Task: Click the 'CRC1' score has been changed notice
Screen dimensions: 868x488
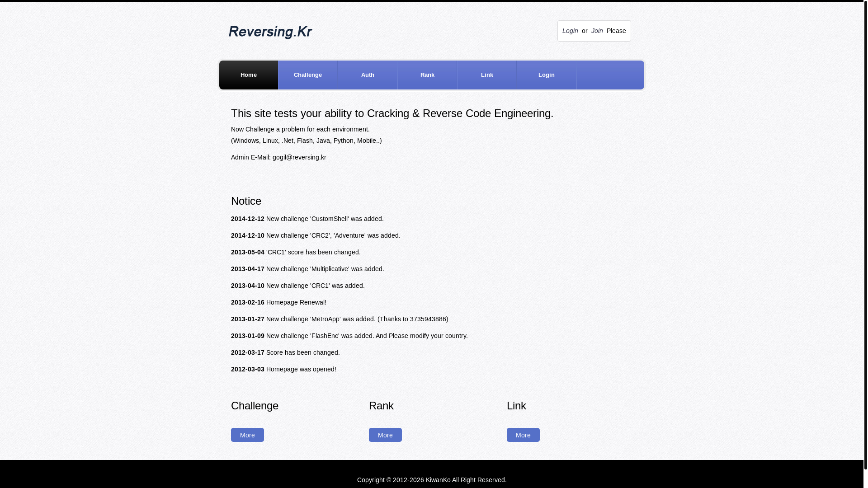Action: (x=296, y=252)
